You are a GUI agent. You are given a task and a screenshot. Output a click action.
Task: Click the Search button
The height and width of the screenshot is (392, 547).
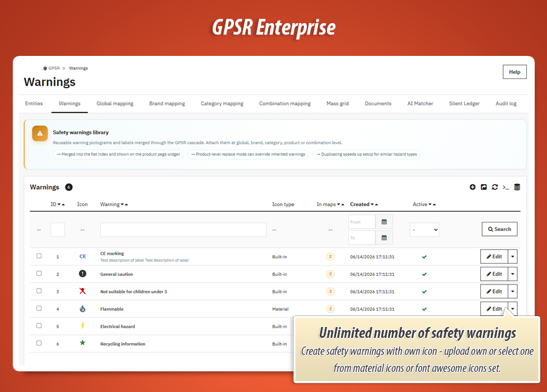(500, 229)
